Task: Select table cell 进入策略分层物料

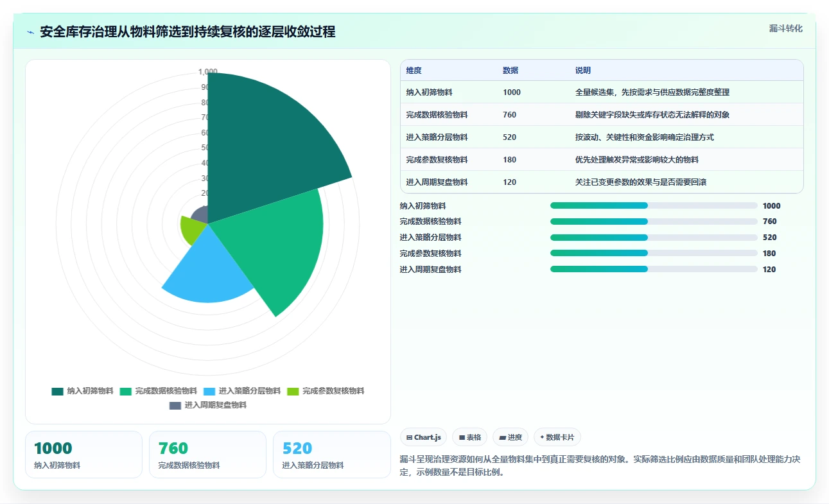Action: click(x=437, y=137)
